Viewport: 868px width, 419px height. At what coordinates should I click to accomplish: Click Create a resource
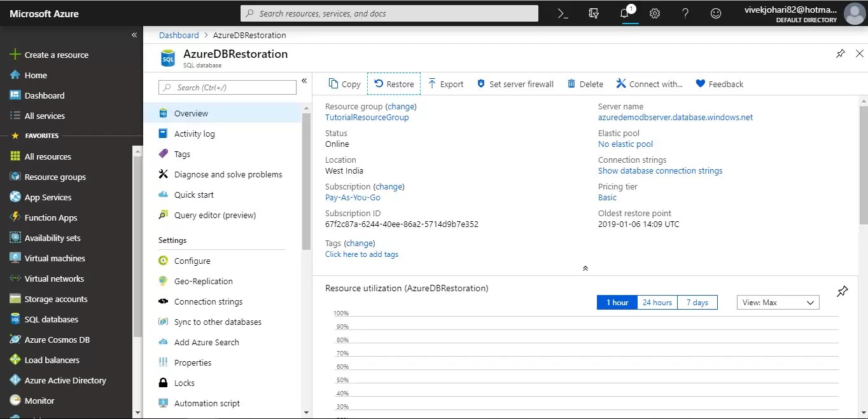tap(50, 55)
